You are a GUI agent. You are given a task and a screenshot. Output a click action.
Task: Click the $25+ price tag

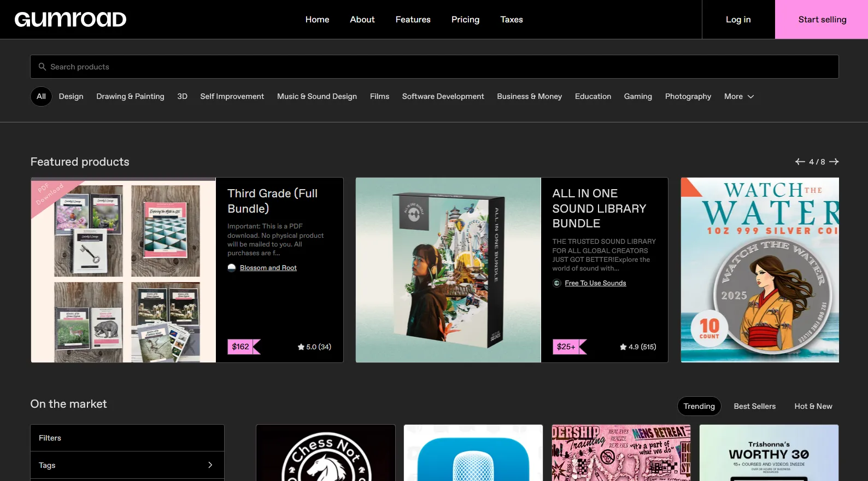(x=566, y=347)
